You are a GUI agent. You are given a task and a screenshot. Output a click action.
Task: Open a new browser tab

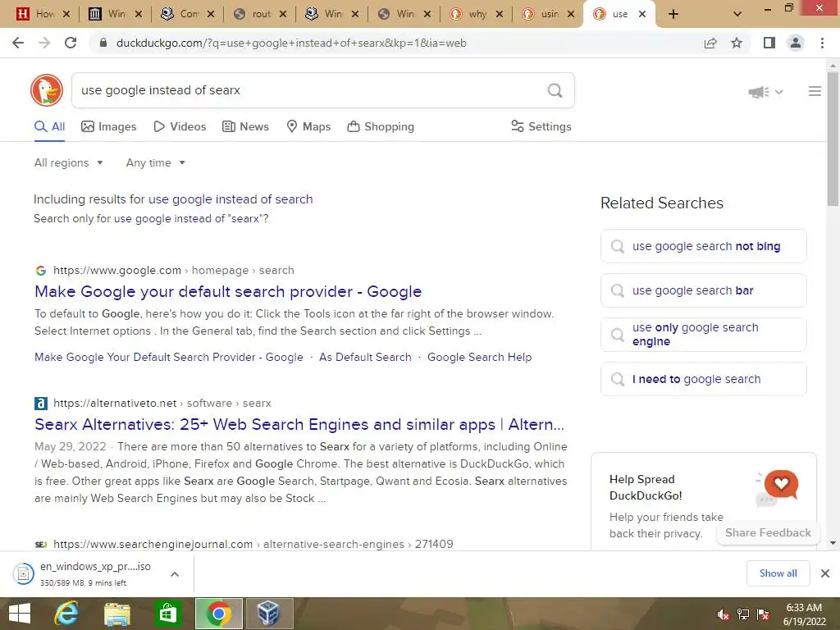coord(673,14)
